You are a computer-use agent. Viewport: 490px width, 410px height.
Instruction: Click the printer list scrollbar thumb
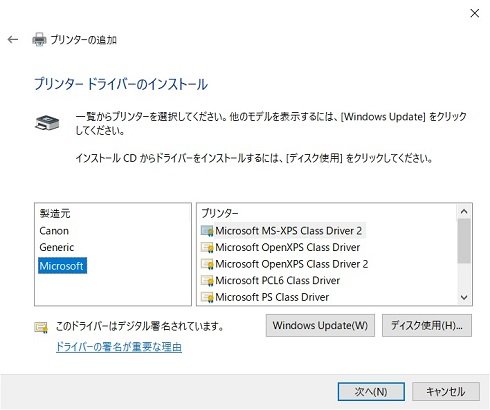pyautogui.click(x=464, y=241)
